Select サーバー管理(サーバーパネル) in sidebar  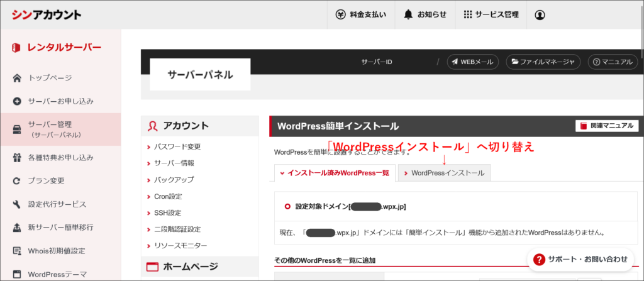click(x=60, y=129)
